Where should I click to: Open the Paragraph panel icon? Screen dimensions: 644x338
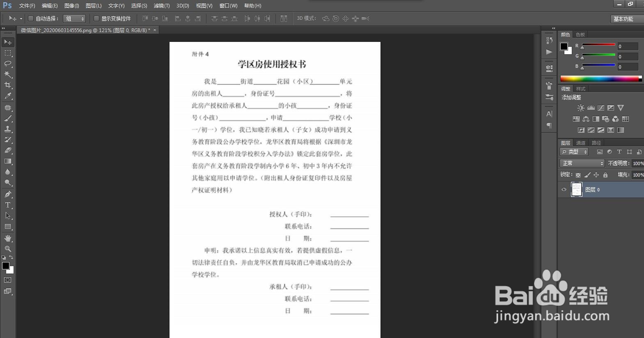[x=549, y=125]
